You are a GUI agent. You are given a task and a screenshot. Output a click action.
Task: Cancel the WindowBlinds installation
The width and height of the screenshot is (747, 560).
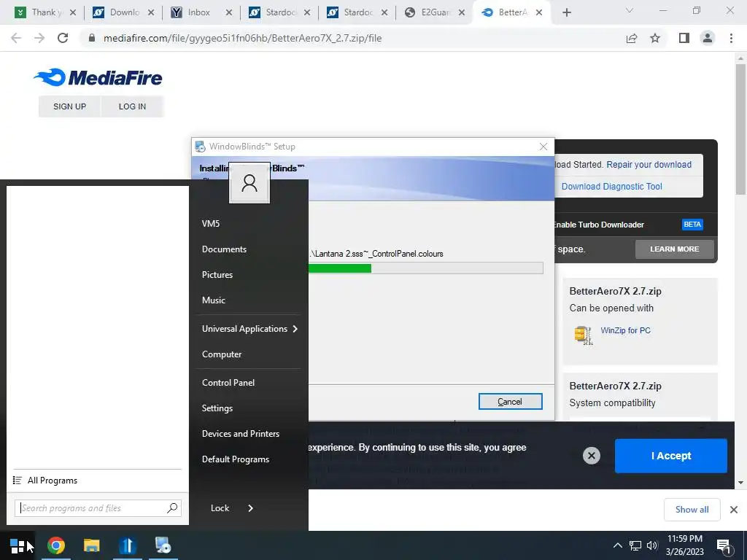click(x=510, y=402)
